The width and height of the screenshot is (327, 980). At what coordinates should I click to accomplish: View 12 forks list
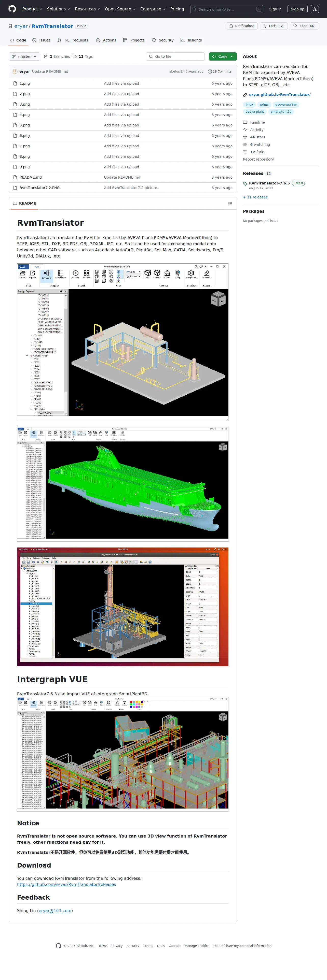(x=254, y=152)
